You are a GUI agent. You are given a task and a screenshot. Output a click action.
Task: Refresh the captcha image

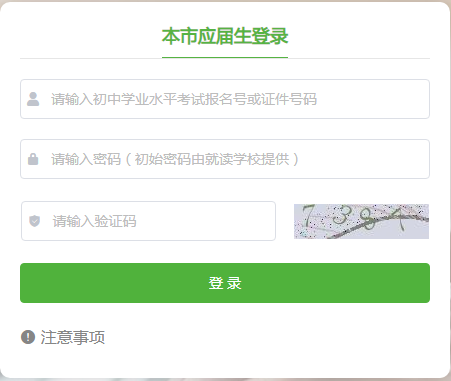(361, 221)
